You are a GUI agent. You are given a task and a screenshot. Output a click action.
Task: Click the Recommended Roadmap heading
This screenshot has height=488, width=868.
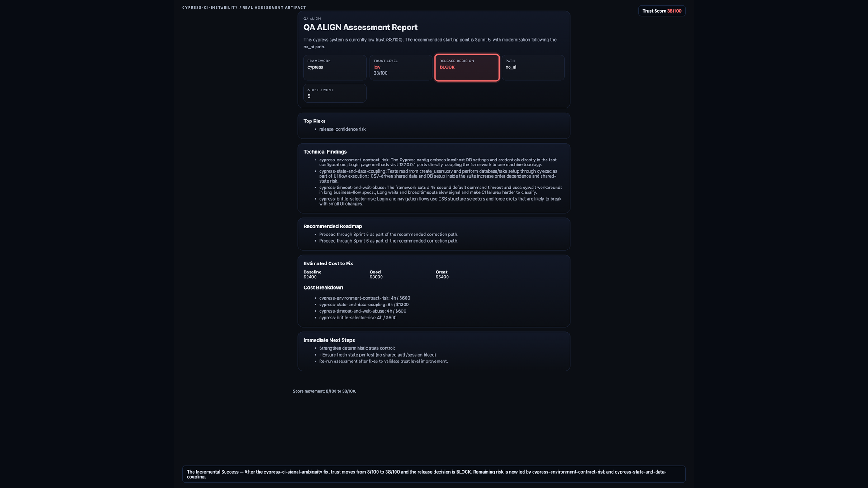pos(333,226)
